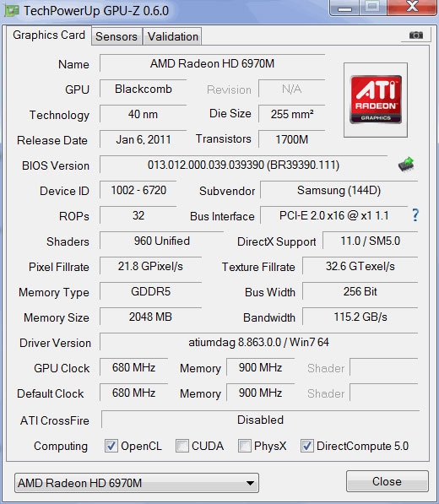Click the camera screenshot icon
439x504 pixels.
[416, 35]
